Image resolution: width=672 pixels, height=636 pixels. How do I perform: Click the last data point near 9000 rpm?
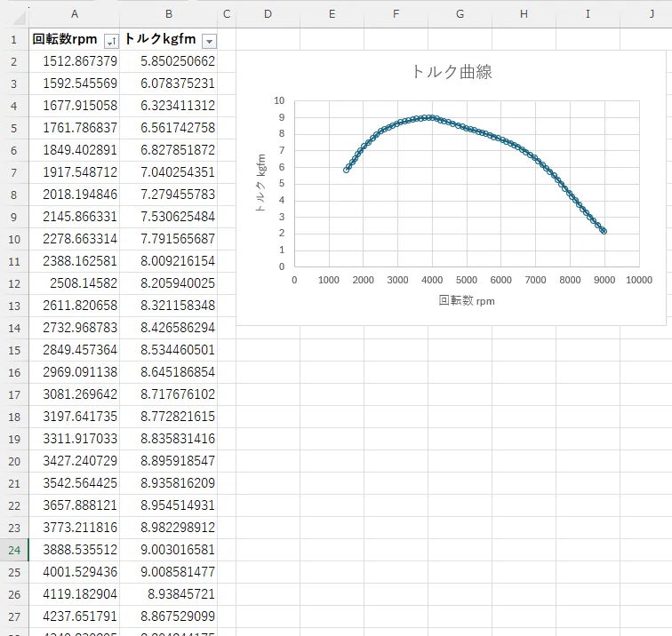[x=604, y=231]
